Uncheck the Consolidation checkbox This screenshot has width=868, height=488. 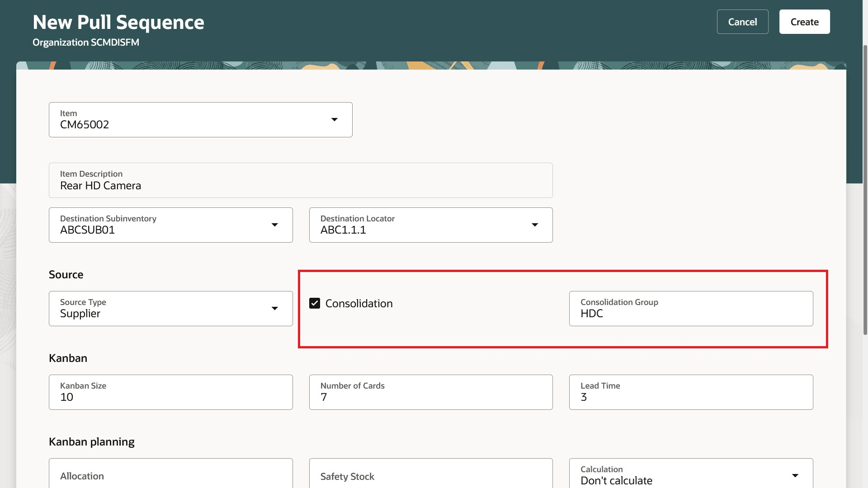click(x=315, y=303)
